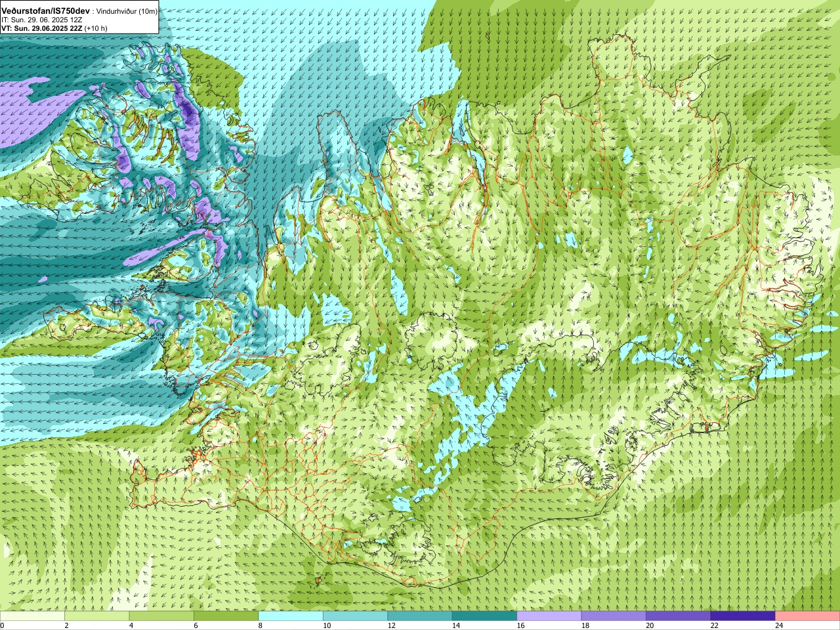This screenshot has height=630, width=840.
Task: Click the "10" legend scale value
Action: (326, 625)
